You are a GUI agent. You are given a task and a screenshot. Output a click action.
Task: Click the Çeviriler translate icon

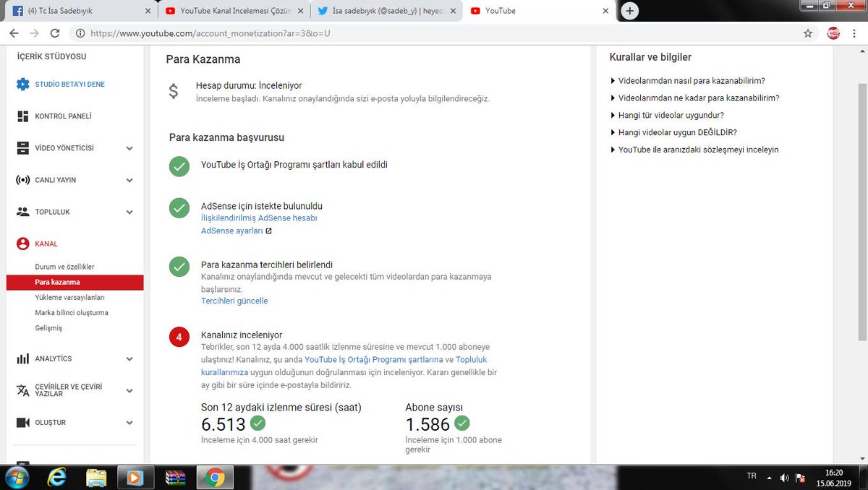tap(22, 390)
